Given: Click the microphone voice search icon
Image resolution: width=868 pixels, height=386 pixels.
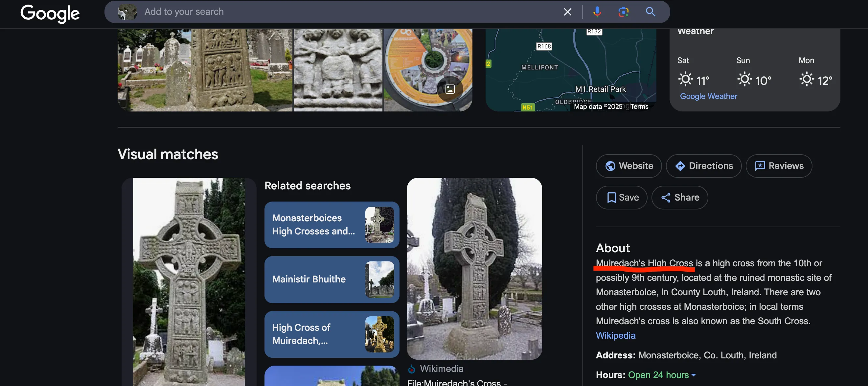Looking at the screenshot, I should 597,12.
